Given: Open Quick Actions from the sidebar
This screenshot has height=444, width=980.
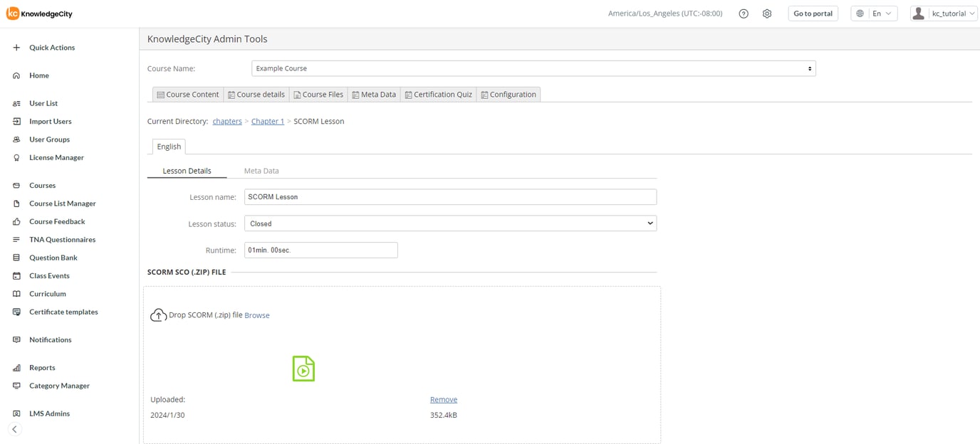Looking at the screenshot, I should point(51,47).
